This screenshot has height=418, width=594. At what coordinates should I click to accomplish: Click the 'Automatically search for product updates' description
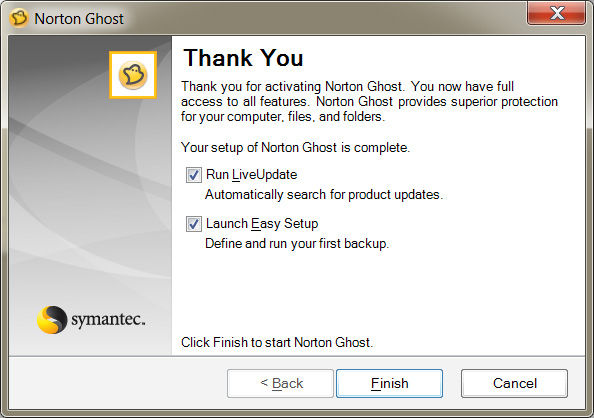point(324,194)
